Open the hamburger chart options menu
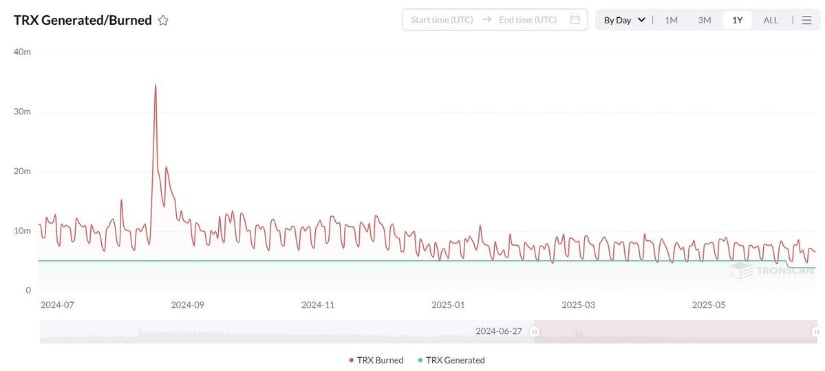 pos(807,20)
